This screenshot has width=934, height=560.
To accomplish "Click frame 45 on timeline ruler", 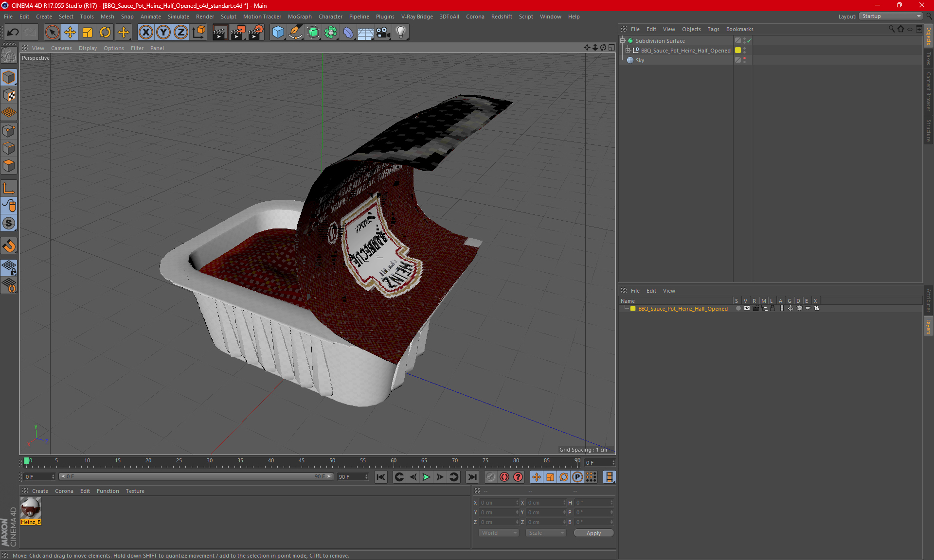I will coord(302,461).
